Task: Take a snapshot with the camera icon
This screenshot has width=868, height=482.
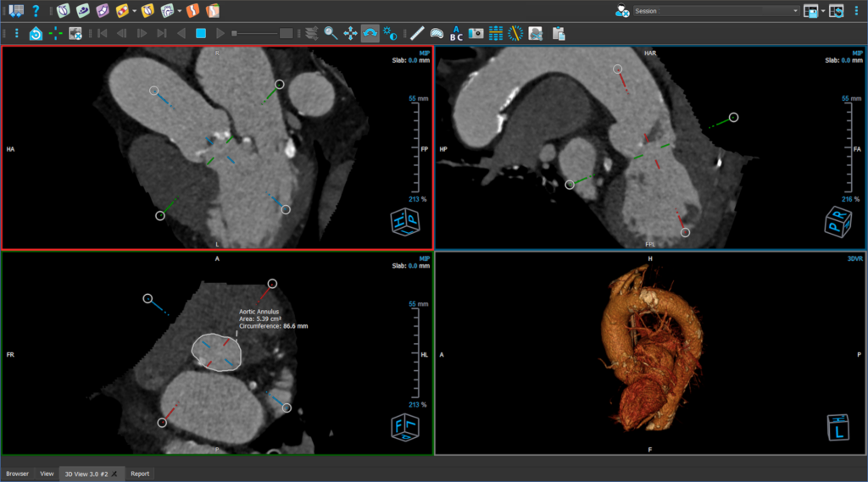Action: point(476,33)
